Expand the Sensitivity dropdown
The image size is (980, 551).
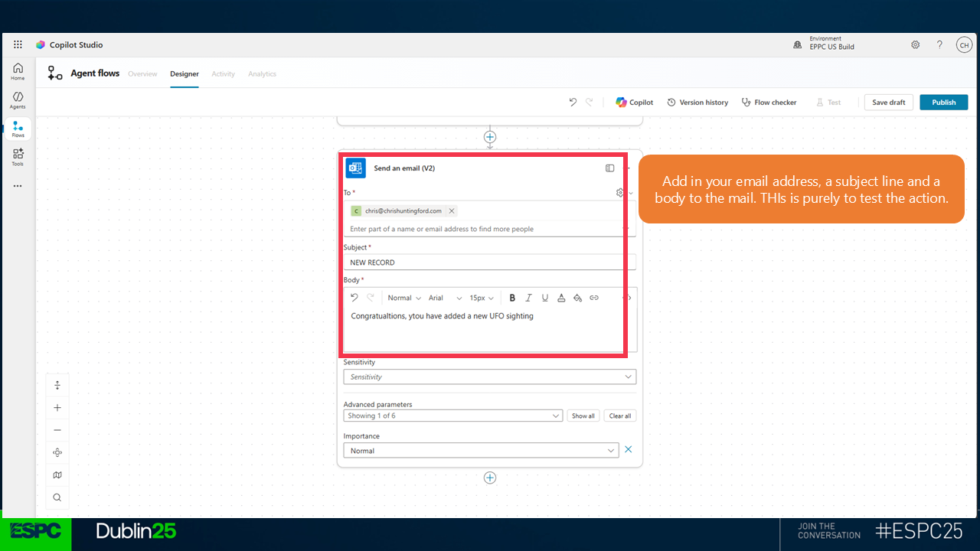[489, 377]
